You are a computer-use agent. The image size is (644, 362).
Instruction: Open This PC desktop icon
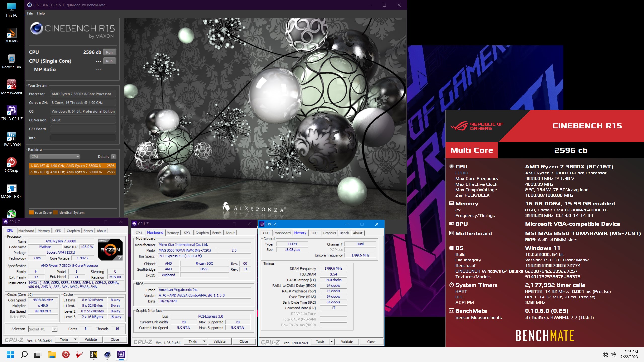11,10
